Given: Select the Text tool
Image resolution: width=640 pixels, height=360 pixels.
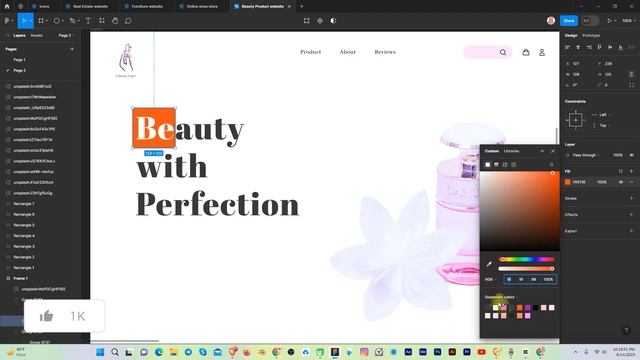Looking at the screenshot, I should pyautogui.click(x=88, y=21).
